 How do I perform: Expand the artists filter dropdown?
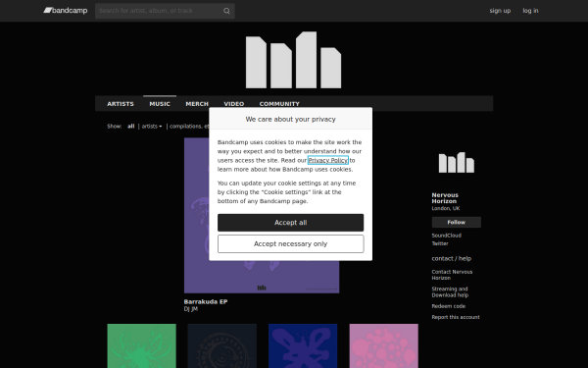[152, 127]
